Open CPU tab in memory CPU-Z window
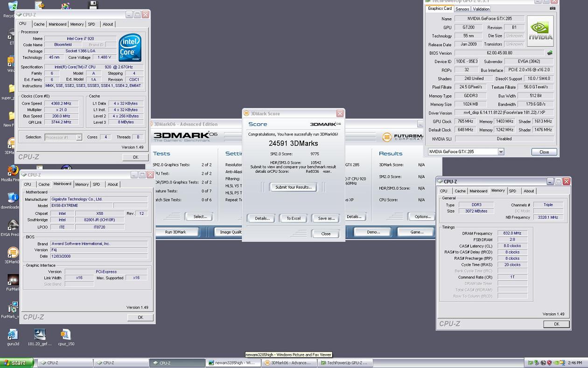Screen dimensions: 588x368 pyautogui.click(x=443, y=191)
